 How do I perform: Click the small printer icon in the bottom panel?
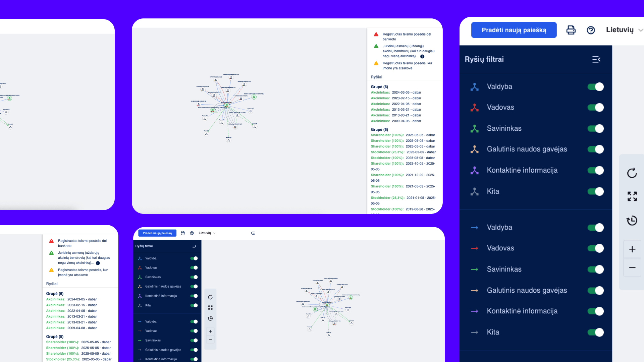(x=183, y=233)
